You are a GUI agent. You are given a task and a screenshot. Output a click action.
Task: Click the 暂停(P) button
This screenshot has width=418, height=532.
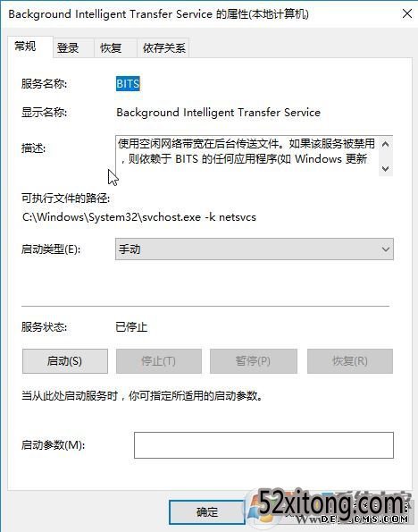coord(254,361)
